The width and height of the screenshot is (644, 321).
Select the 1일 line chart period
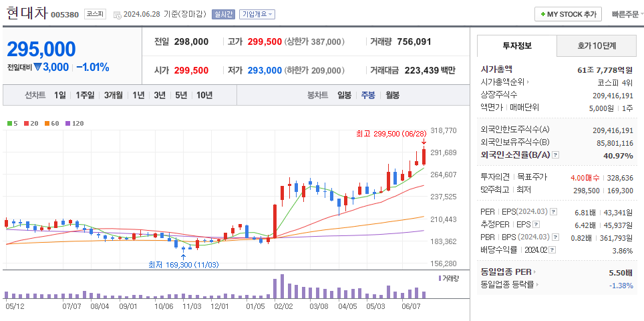(59, 96)
